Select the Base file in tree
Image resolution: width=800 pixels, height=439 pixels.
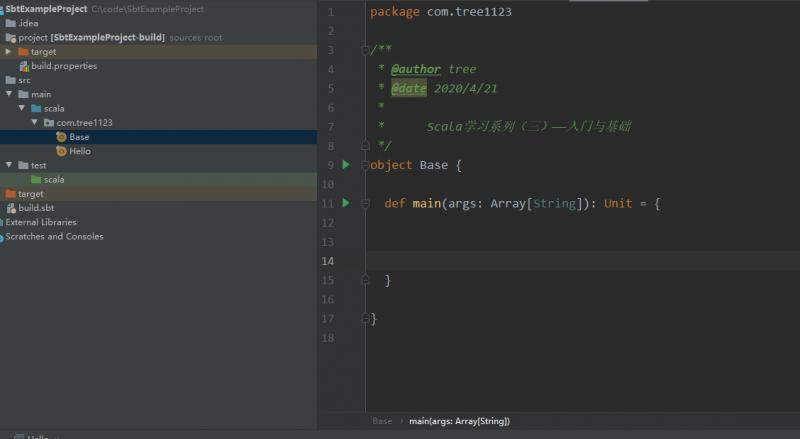pyautogui.click(x=79, y=137)
